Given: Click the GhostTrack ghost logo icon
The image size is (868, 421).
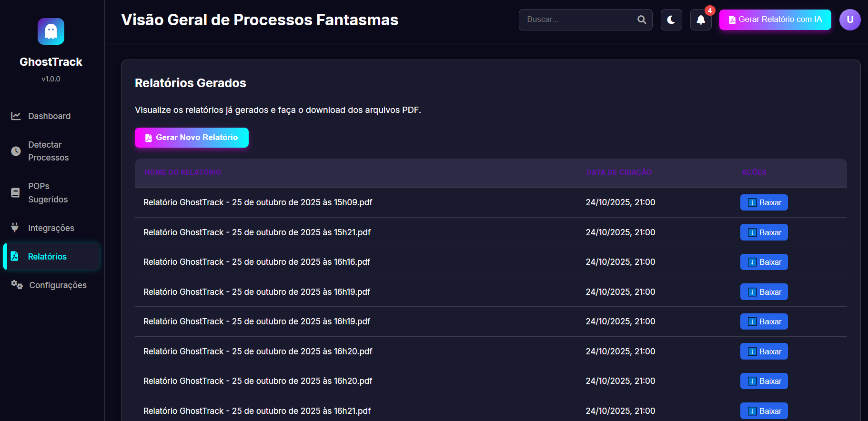Looking at the screenshot, I should (51, 31).
